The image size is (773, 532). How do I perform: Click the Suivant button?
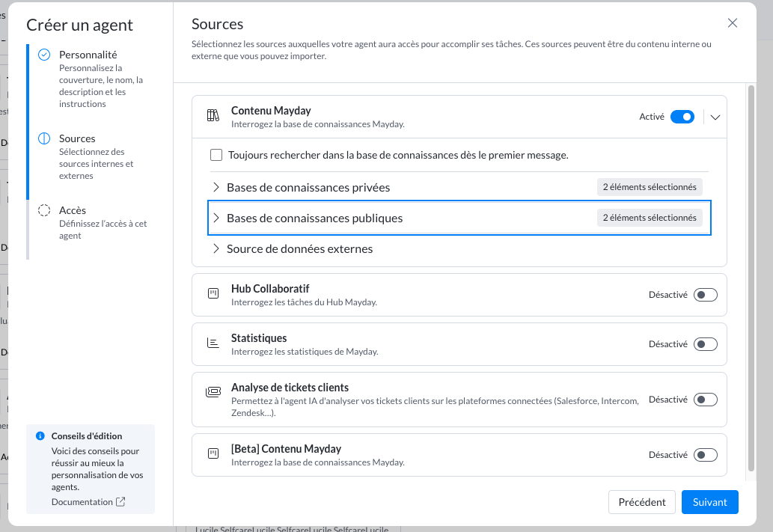point(709,502)
